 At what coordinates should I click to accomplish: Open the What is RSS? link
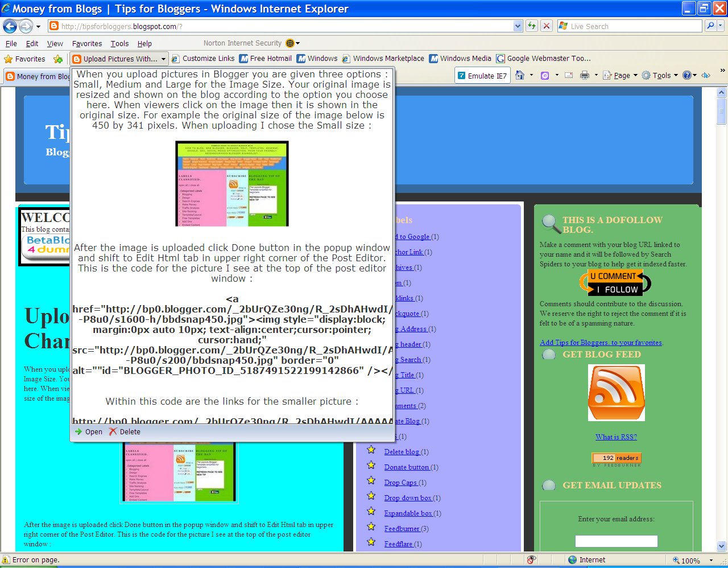tap(616, 437)
